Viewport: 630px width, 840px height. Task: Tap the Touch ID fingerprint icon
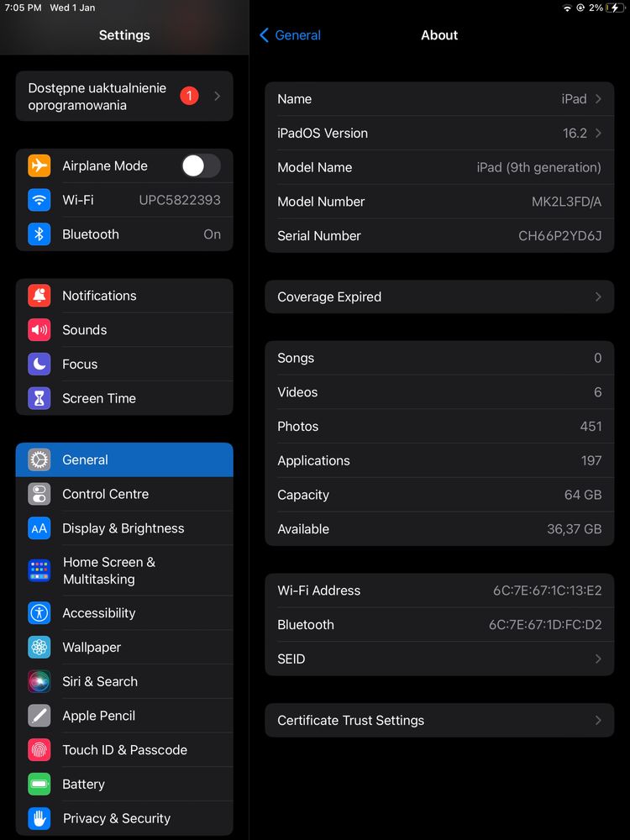pyautogui.click(x=39, y=750)
